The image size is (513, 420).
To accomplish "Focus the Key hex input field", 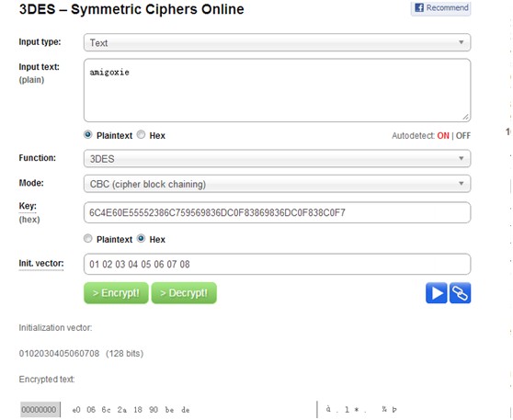I will [277, 212].
